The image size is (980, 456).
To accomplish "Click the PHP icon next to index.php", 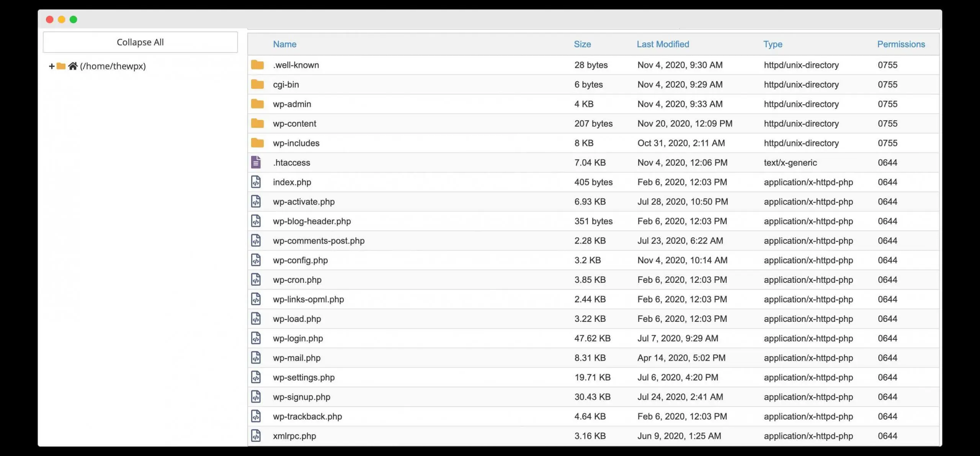I will 256,182.
